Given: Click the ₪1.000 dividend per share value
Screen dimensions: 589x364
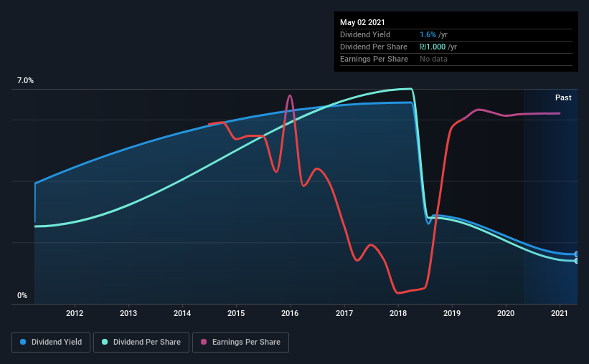Looking at the screenshot, I should click(x=433, y=47).
